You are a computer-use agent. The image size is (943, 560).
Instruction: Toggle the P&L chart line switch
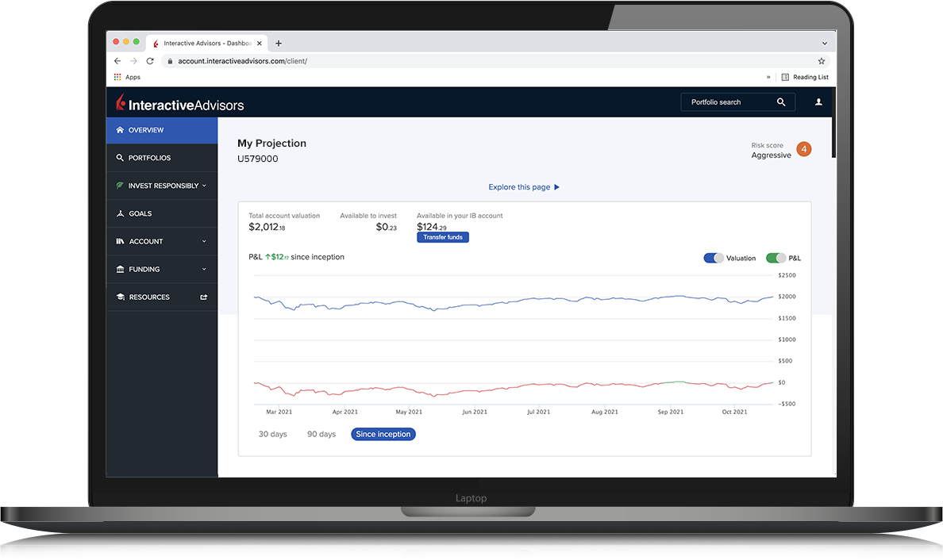[x=776, y=258]
